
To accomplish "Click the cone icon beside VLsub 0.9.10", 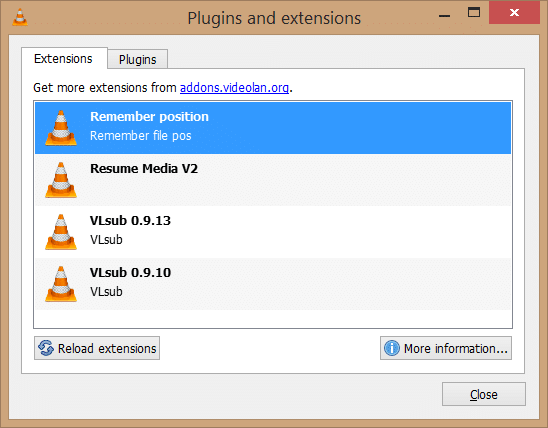I will point(61,284).
